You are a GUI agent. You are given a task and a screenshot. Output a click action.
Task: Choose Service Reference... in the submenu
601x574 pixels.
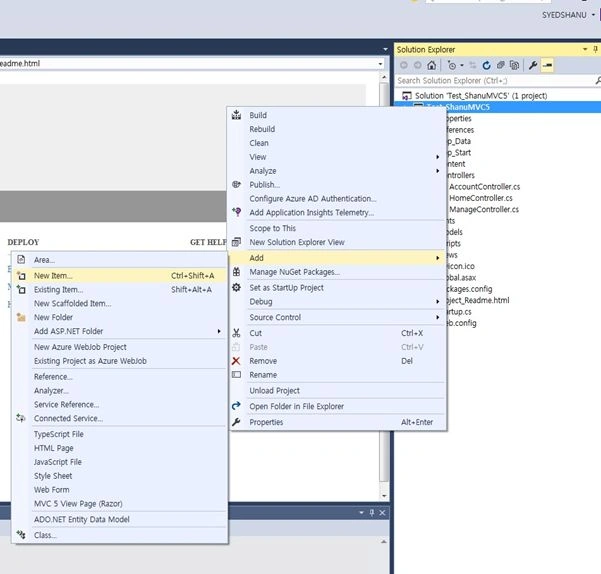[x=120, y=404]
